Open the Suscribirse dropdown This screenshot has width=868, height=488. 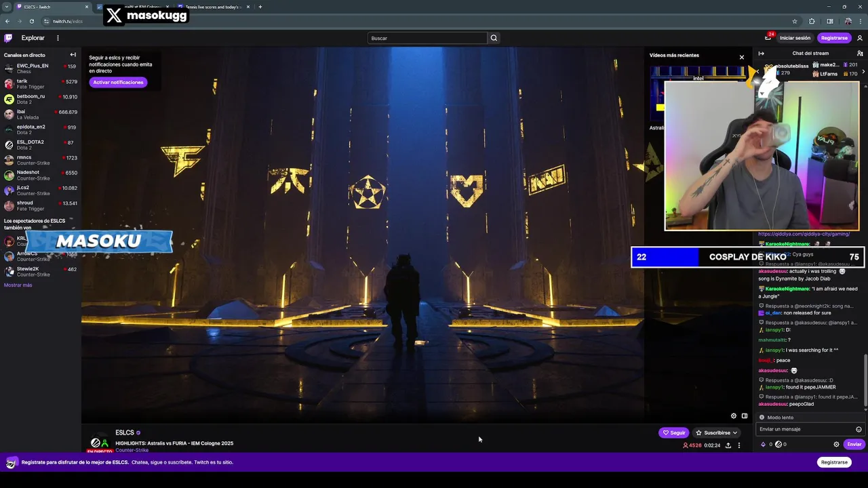point(716,432)
